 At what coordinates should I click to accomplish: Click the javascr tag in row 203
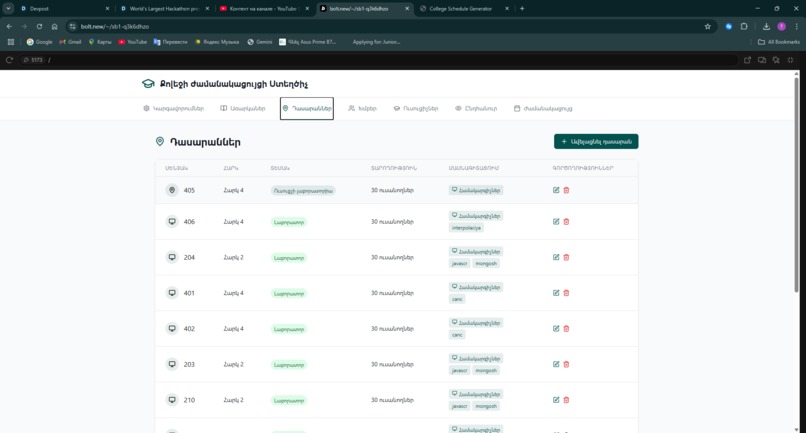[460, 370]
